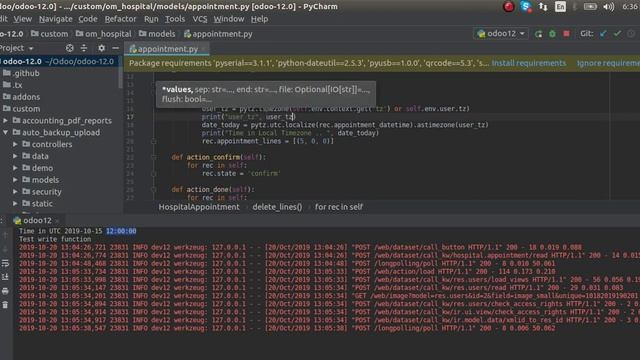Collapse all in Project panel
Viewport: 640px width, 360px height.
(84, 48)
